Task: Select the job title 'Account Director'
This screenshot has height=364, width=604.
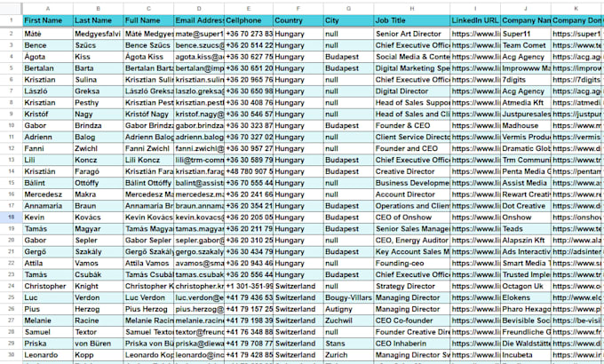Action: tap(411, 194)
